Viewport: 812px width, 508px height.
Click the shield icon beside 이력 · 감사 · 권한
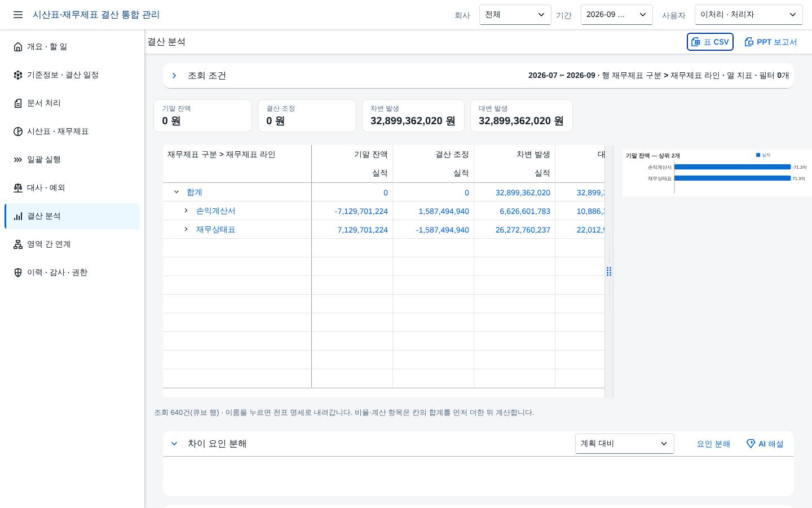pyautogui.click(x=18, y=273)
